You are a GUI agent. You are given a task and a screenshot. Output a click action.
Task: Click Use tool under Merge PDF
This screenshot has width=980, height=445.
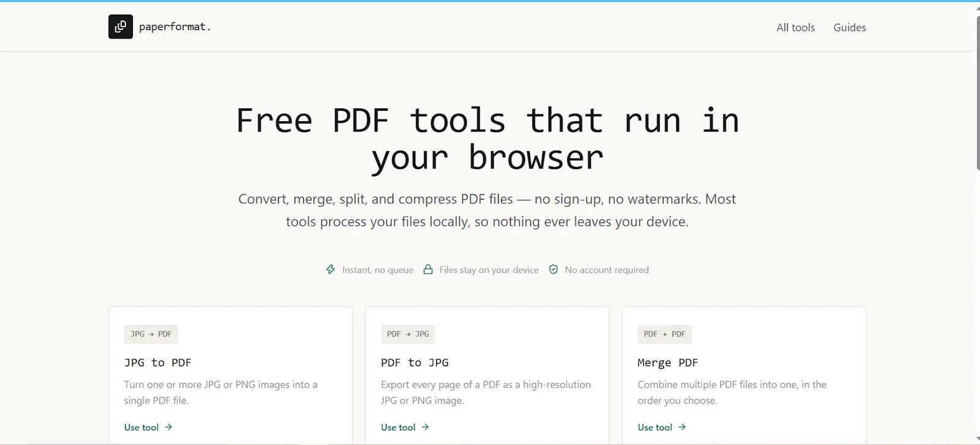point(661,427)
